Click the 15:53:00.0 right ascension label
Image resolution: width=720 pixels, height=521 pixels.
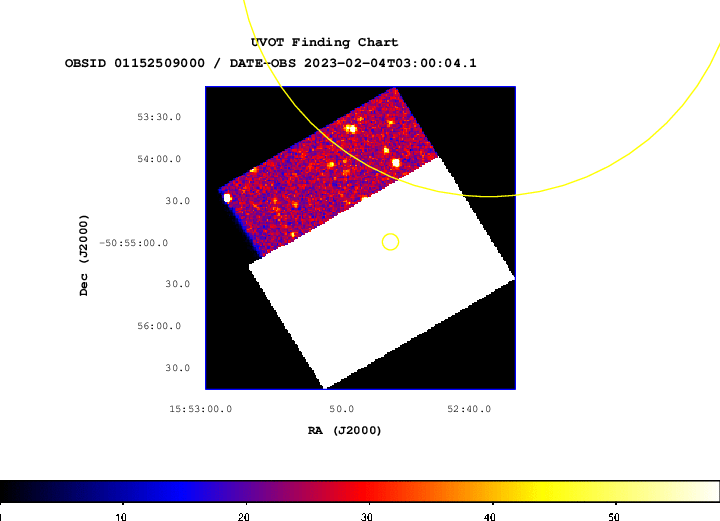pos(201,409)
